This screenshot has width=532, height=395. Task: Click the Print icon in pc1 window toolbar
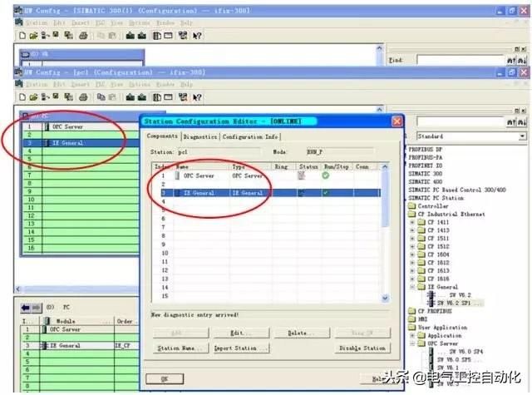point(83,98)
